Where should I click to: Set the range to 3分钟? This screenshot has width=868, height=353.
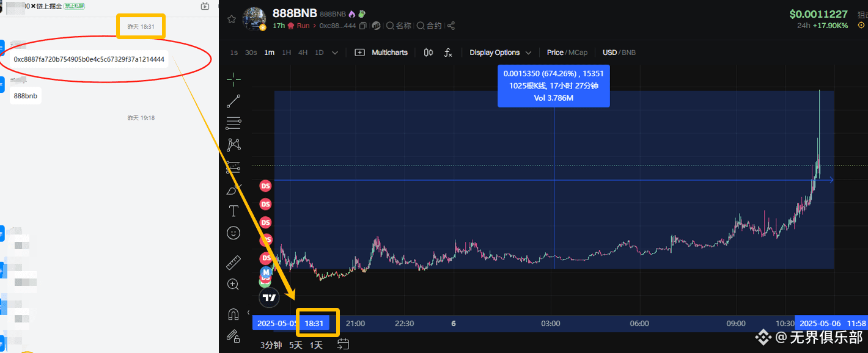tap(271, 345)
